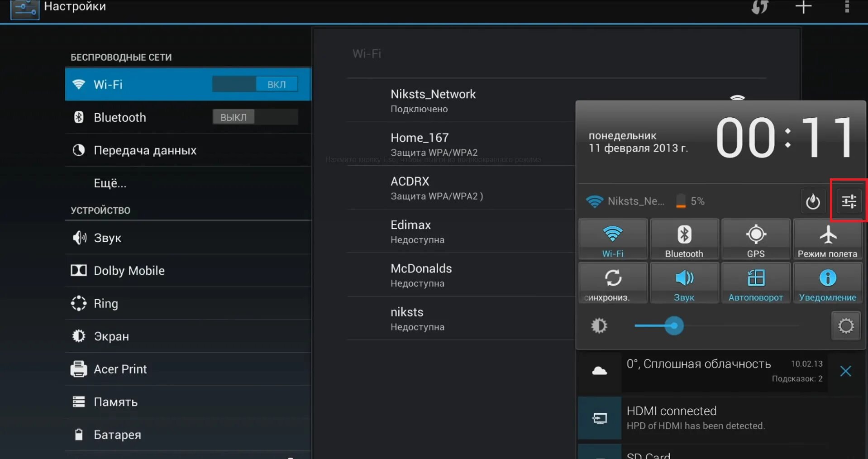Toggle Режим полета airplane mode tile

click(x=828, y=239)
